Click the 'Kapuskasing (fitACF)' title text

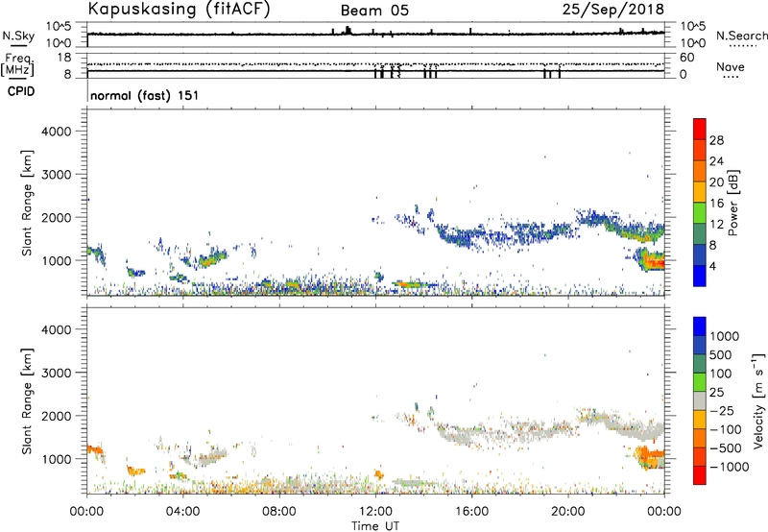[x=179, y=9]
